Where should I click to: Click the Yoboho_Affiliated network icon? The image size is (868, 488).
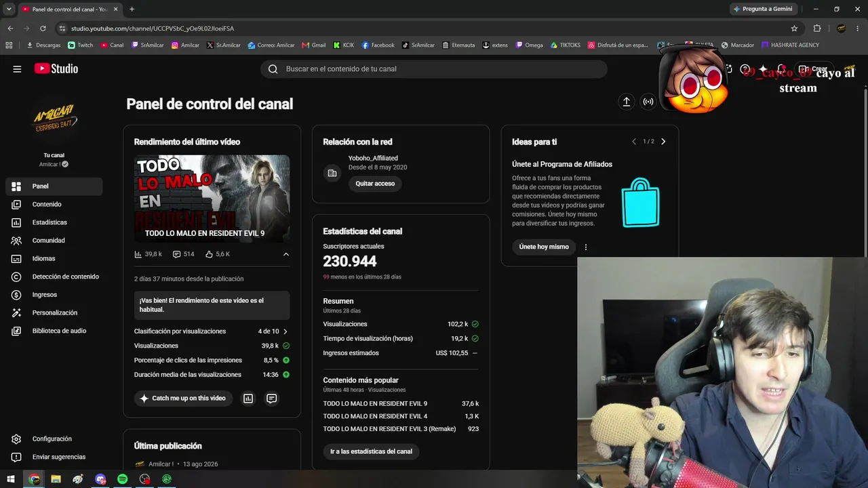tap(332, 173)
